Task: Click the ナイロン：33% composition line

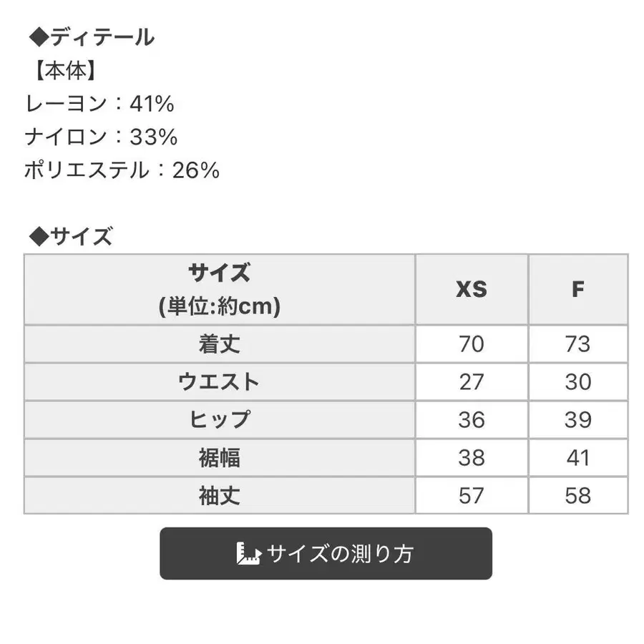Action: (100, 137)
